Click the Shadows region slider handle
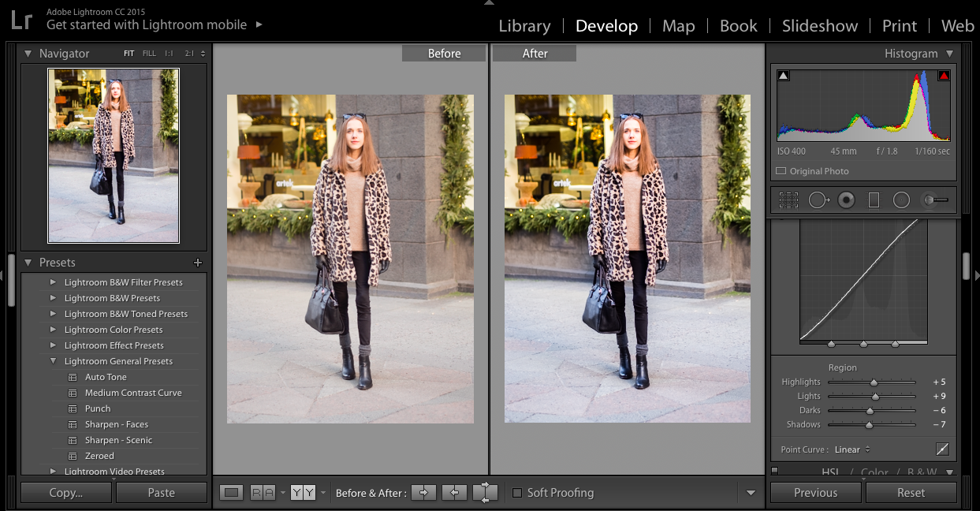The width and height of the screenshot is (980, 511). click(x=869, y=425)
